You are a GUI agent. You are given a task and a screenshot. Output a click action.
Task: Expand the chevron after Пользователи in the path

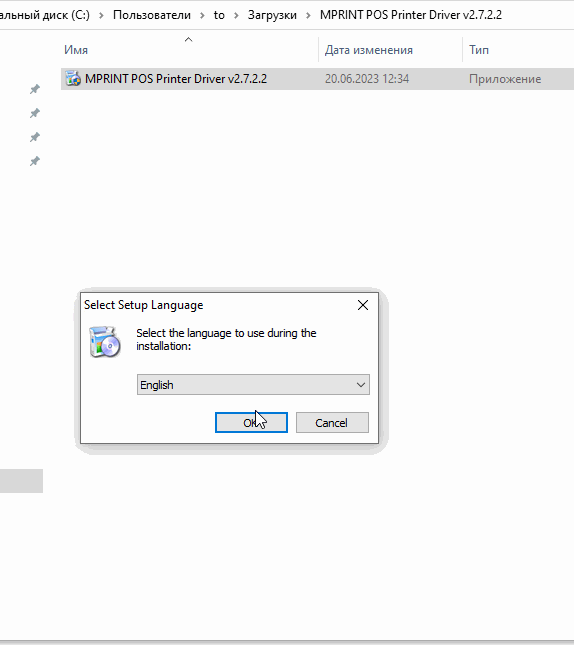click(202, 16)
